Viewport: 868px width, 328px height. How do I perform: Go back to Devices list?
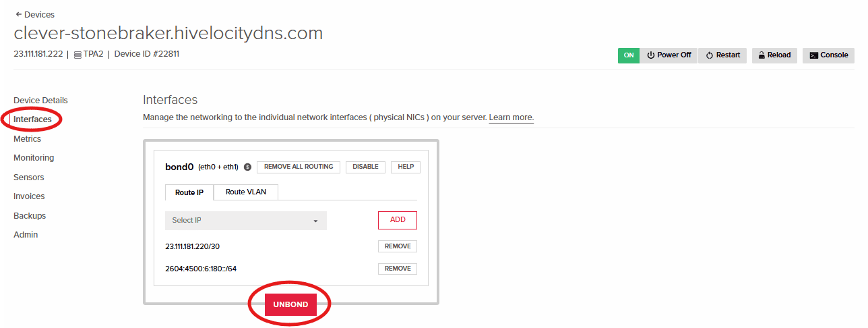(x=34, y=14)
